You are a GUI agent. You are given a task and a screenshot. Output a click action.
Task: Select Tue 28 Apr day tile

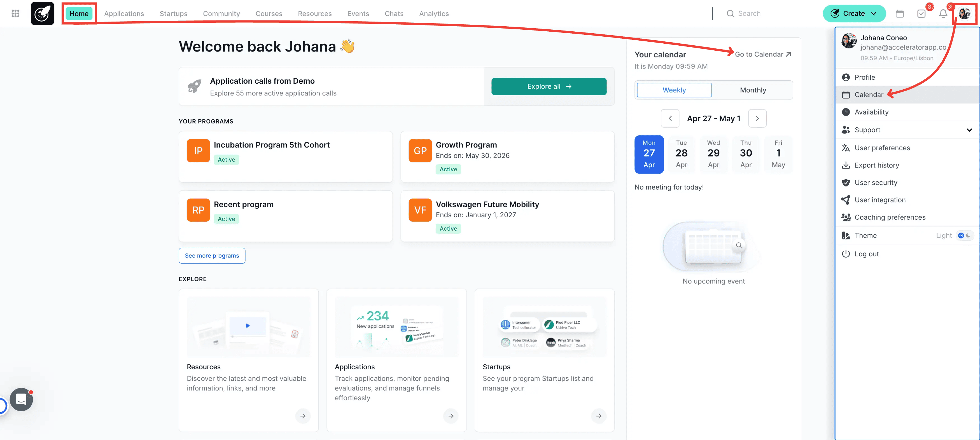point(681,154)
